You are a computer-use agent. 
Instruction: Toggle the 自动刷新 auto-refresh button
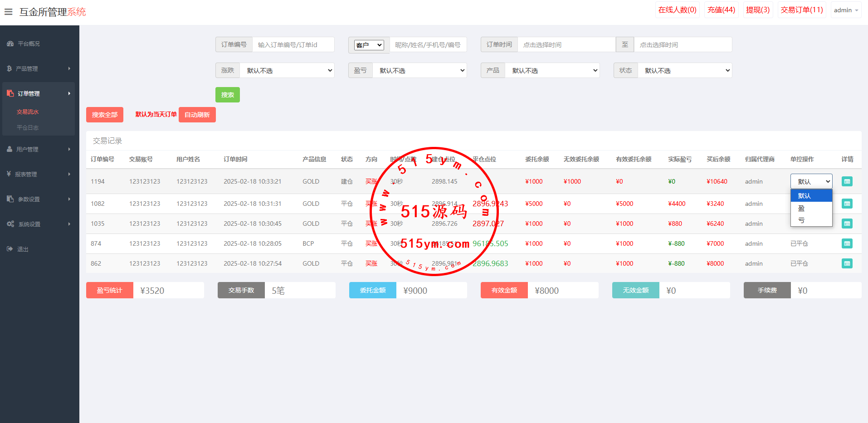tap(197, 115)
